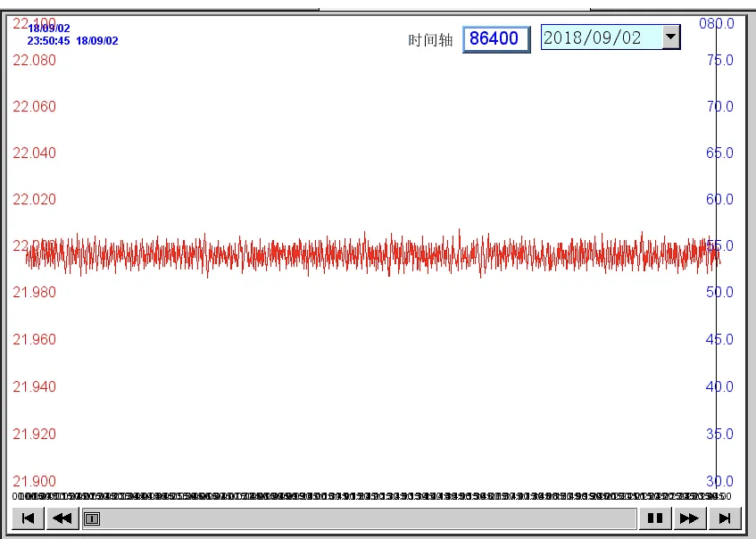The height and width of the screenshot is (539, 756).
Task: Click the 23:50:45 timestamp readout
Action: click(48, 41)
